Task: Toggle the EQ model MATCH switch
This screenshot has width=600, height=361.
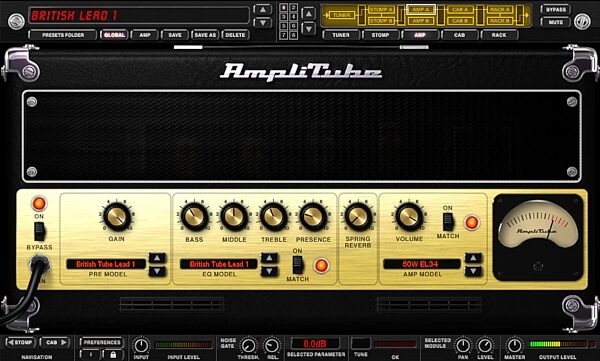Action: click(297, 264)
